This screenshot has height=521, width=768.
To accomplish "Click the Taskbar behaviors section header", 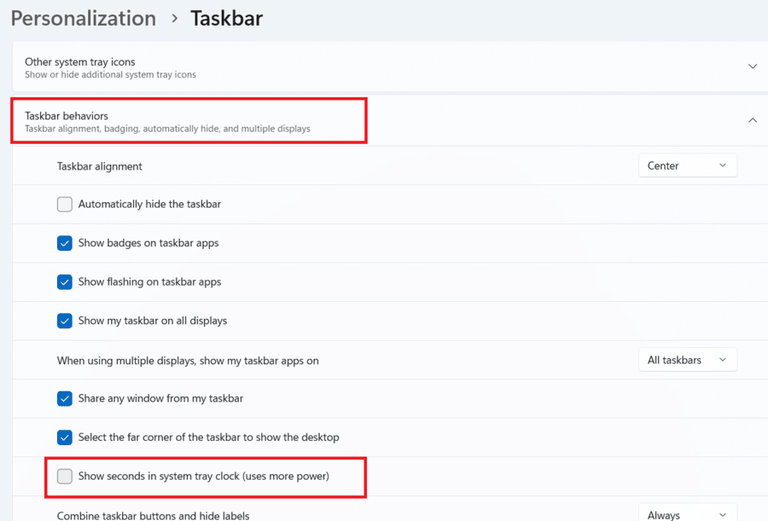I will (390, 121).
